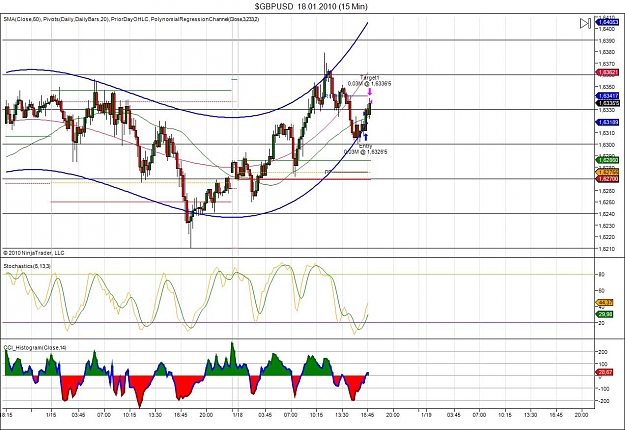This screenshot has height=430, width=625.
Task: Click the blue 1,63189 price marker
Action: point(607,122)
